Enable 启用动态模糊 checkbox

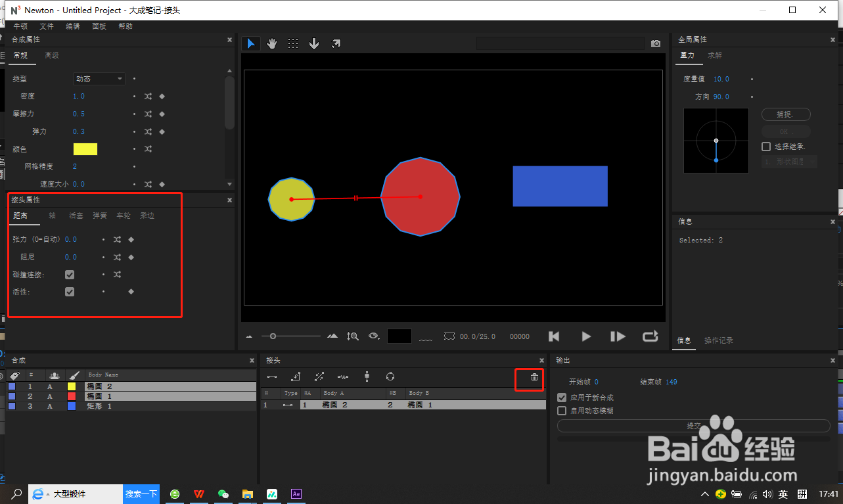(x=562, y=411)
